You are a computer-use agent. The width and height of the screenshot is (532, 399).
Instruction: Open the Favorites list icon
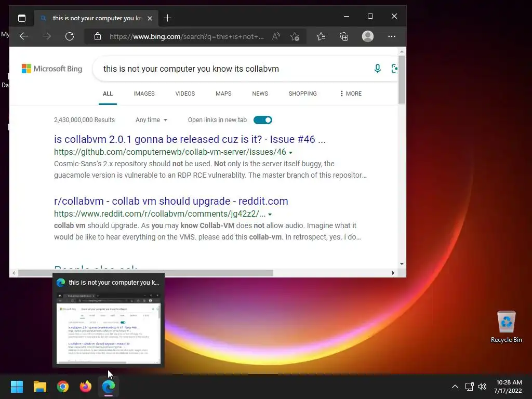click(x=321, y=36)
